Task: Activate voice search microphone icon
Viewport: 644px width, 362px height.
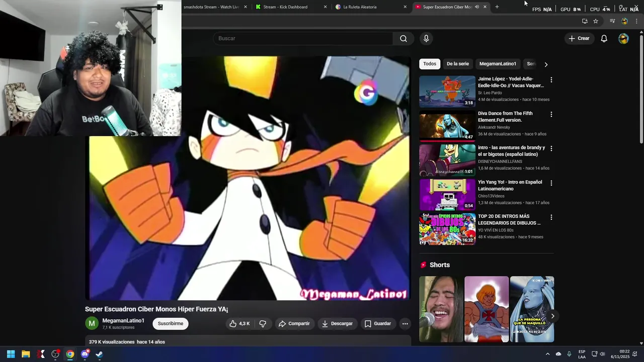Action: (426, 39)
